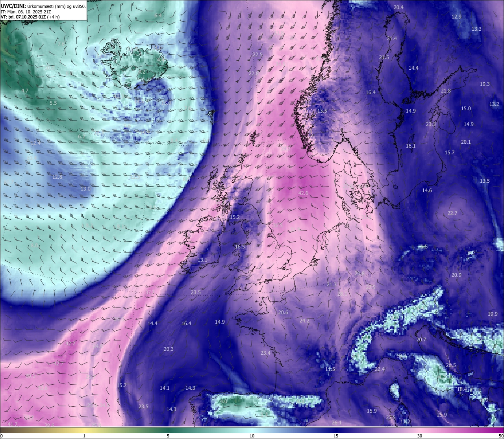Click the 16.1 value near Gotland
Image resolution: width=504 pixels, height=439 pixels.
[411, 146]
